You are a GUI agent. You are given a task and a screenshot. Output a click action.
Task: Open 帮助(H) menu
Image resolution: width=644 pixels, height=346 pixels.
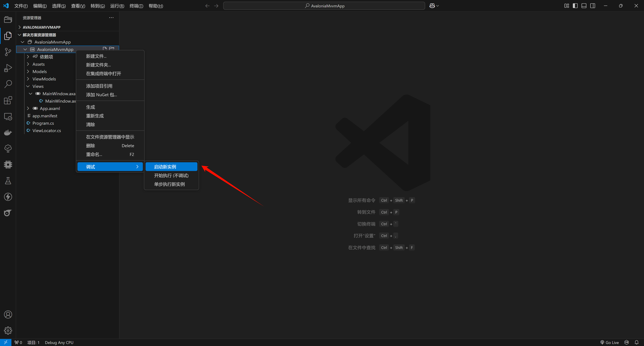pyautogui.click(x=156, y=6)
